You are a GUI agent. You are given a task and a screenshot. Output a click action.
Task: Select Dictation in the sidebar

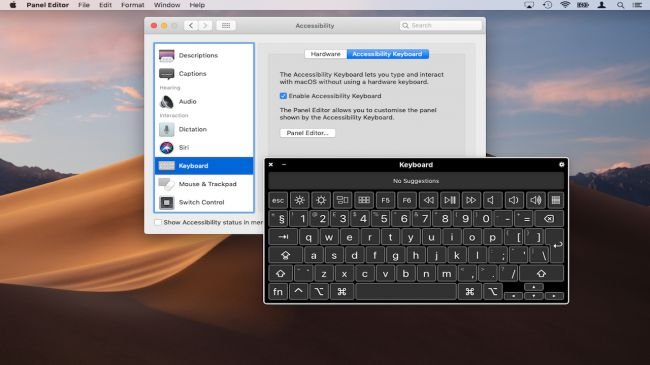click(x=204, y=129)
